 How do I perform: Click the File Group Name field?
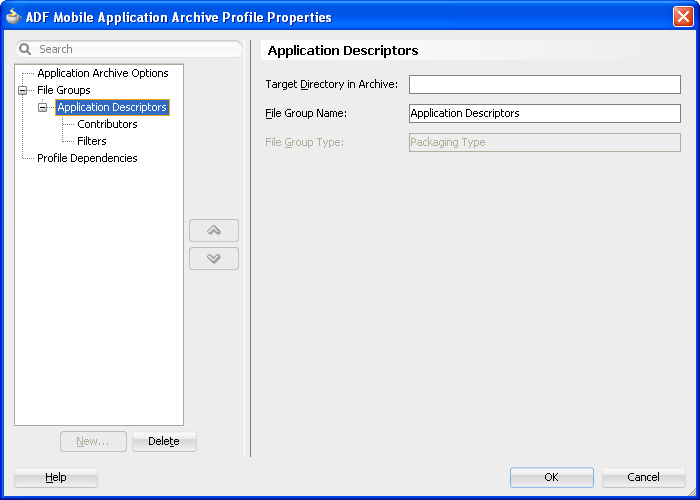point(545,113)
